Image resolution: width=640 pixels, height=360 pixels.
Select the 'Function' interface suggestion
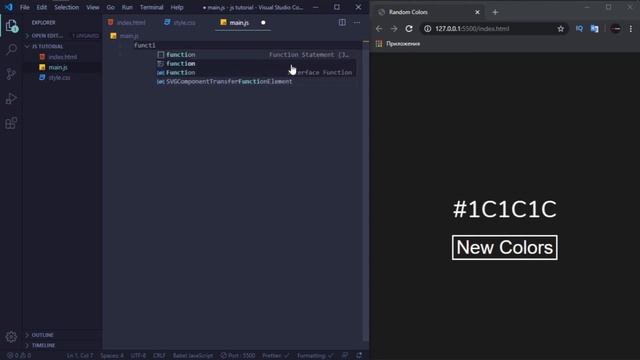[x=256, y=73]
